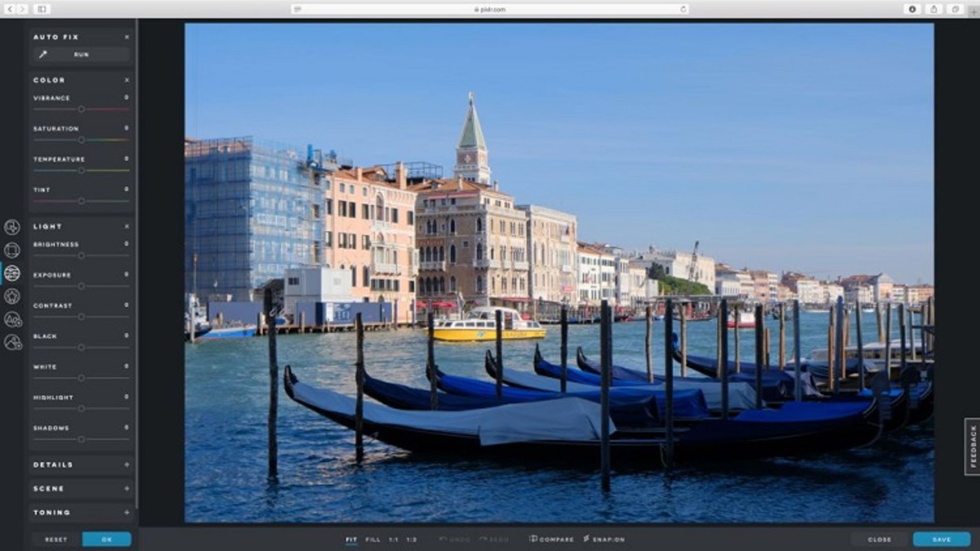Confirm adjustments with OK button

107,539
